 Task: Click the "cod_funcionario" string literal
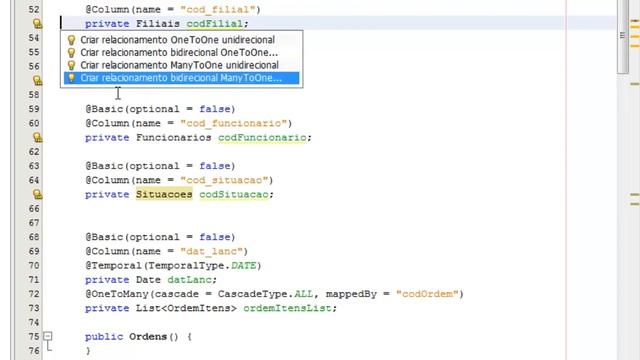234,123
